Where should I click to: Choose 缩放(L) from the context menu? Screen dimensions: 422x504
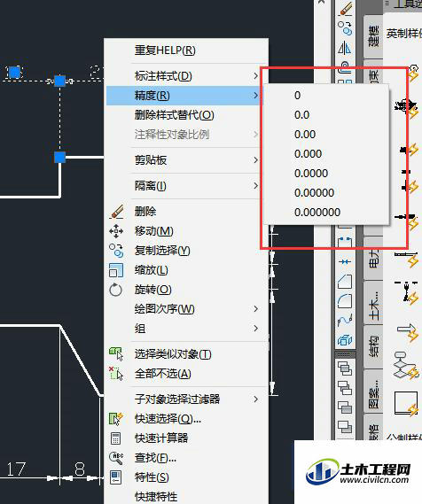point(187,270)
